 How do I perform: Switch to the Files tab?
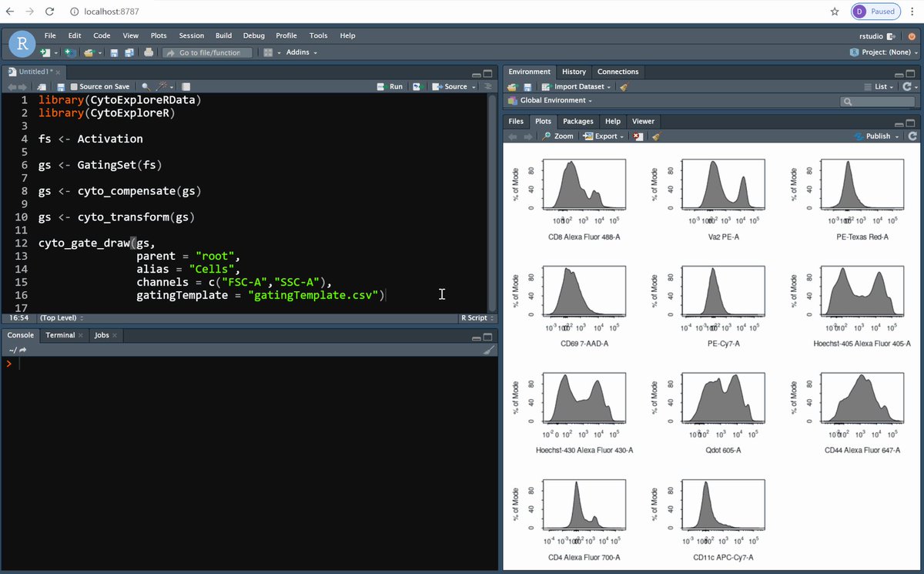point(516,121)
